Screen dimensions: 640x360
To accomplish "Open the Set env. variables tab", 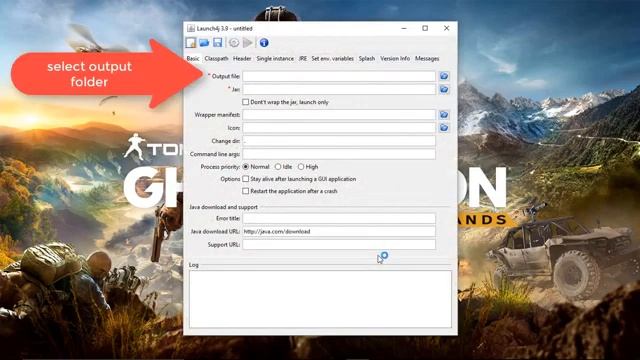I will click(332, 58).
